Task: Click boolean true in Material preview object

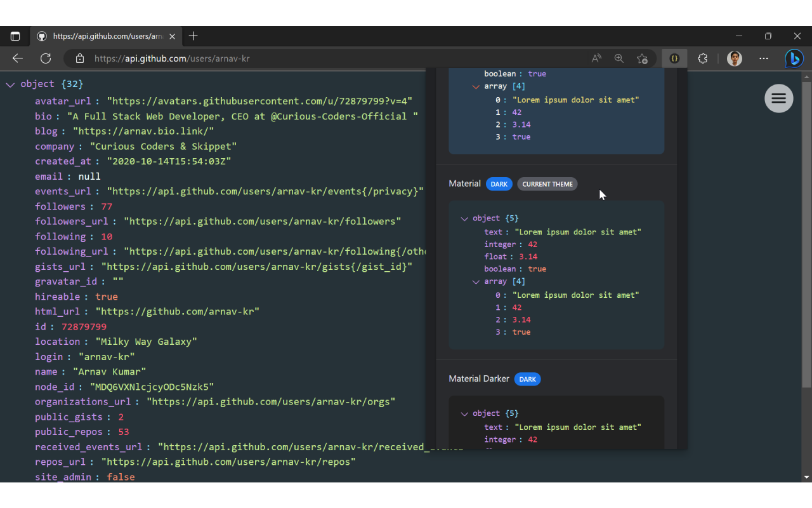Action: click(537, 269)
